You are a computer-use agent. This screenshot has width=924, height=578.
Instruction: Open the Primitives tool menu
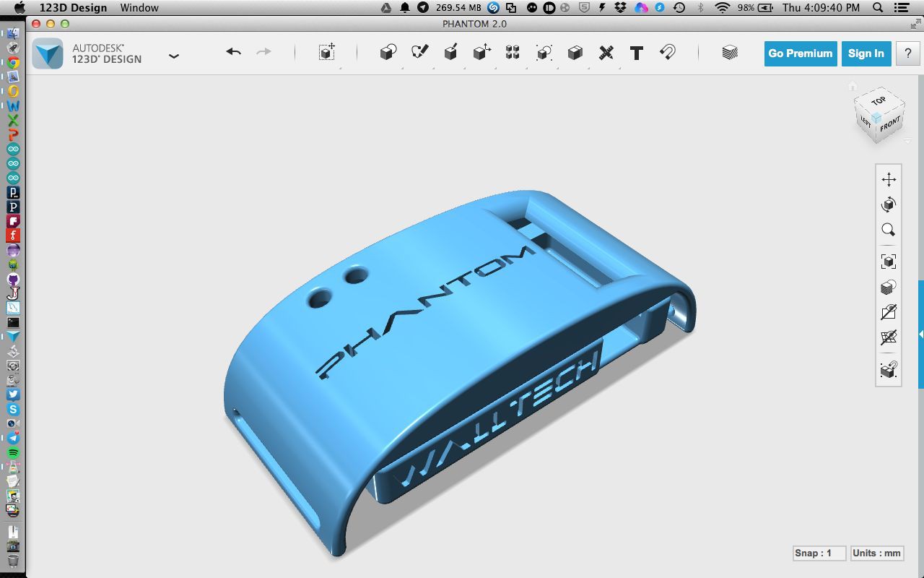click(x=388, y=53)
